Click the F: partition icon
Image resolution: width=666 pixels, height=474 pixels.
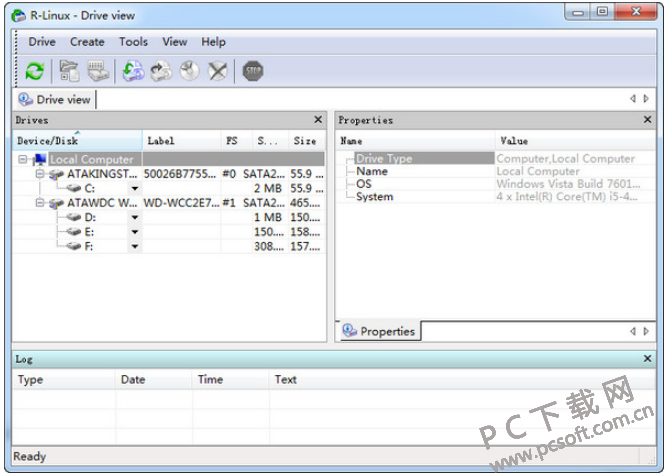[x=73, y=246]
